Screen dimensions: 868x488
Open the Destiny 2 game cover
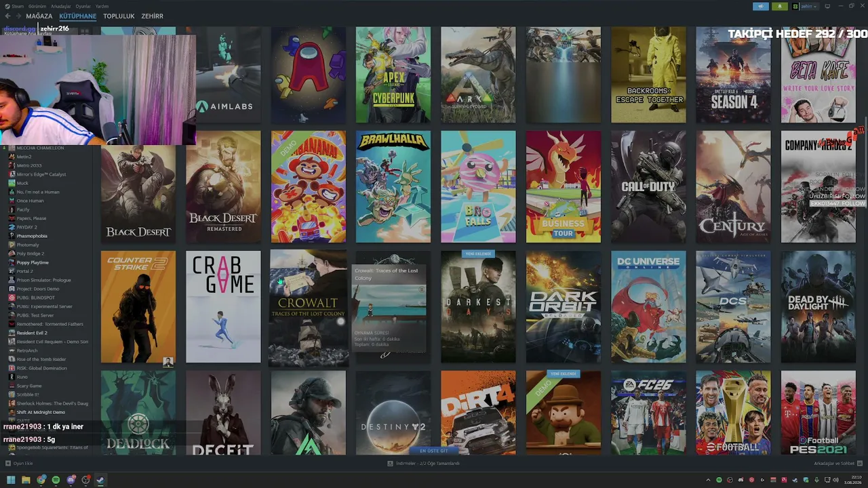393,413
